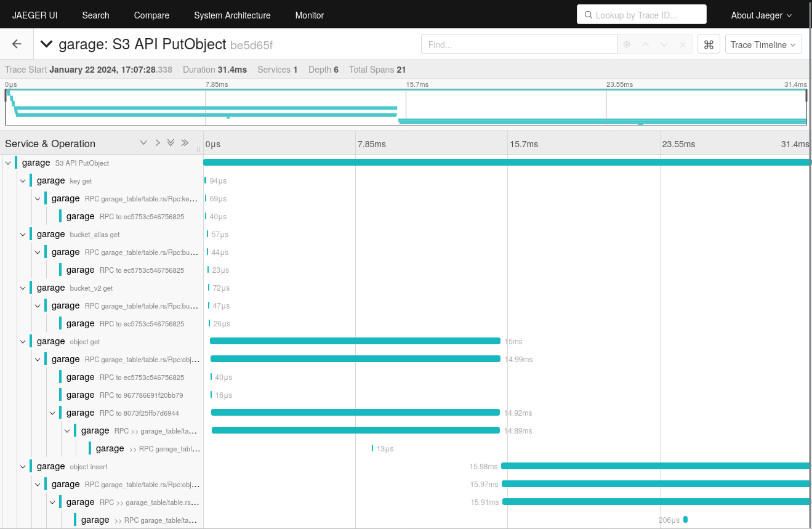The height and width of the screenshot is (529, 812).
Task: Click the locate matching span target icon
Action: point(627,44)
